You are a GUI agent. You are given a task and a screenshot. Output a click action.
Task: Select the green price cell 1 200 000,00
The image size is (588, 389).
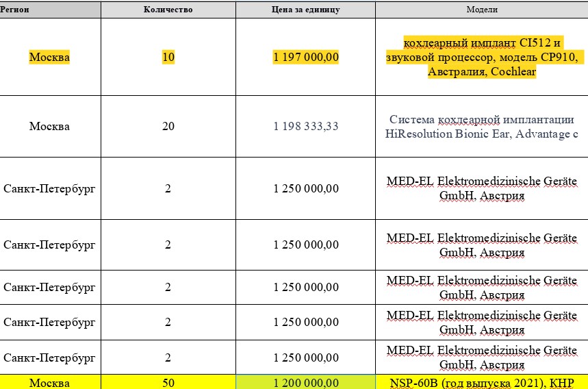tap(305, 382)
